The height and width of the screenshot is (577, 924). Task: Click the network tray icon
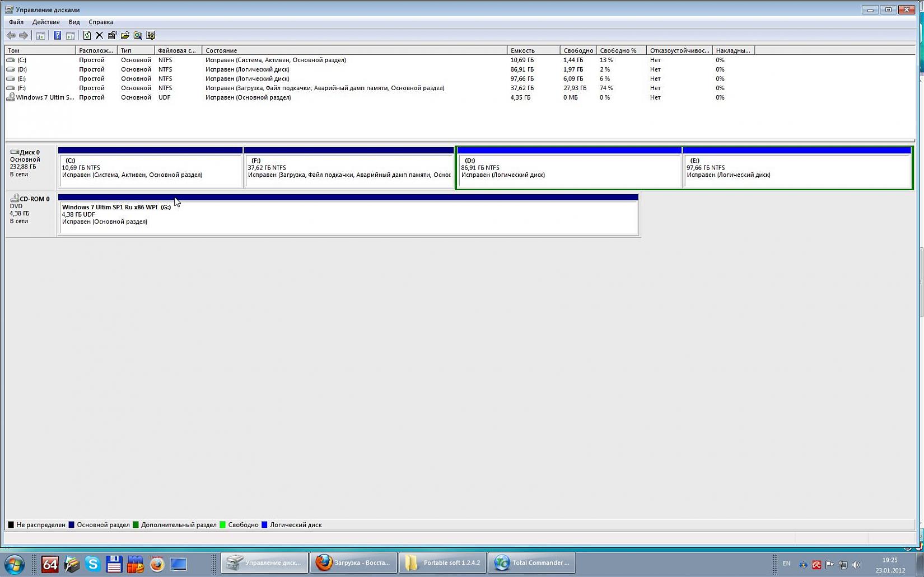(x=843, y=565)
